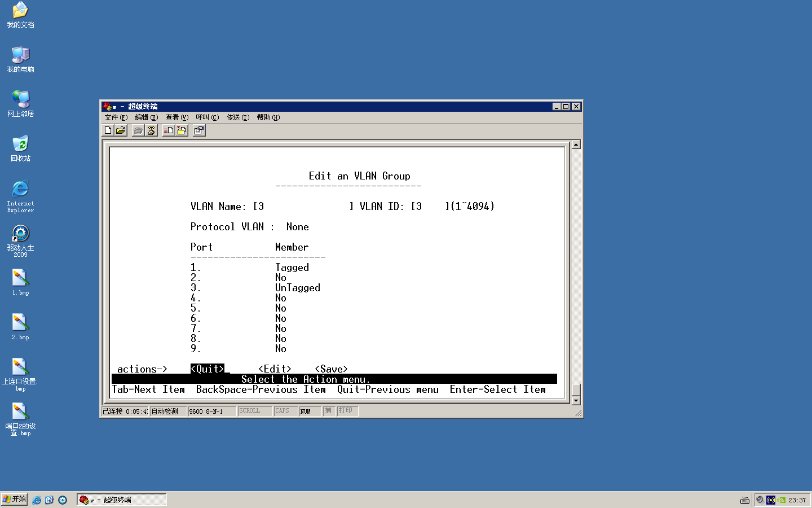
Task: Click the terminal vertical scrollbar thumb
Action: coord(576,390)
